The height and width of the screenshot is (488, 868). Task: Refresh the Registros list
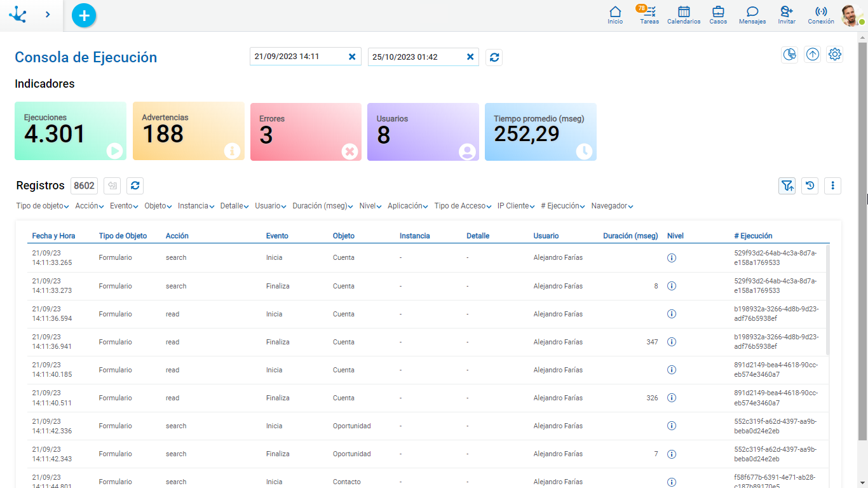[x=135, y=186]
